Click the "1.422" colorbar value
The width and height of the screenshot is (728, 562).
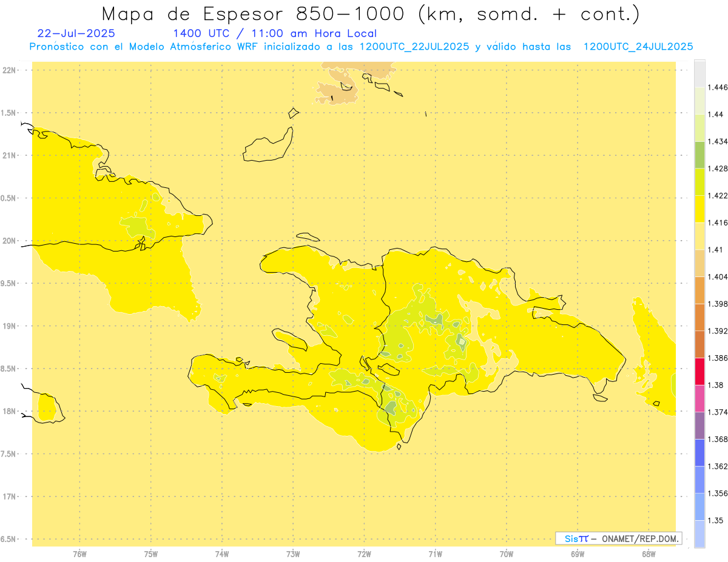click(716, 195)
